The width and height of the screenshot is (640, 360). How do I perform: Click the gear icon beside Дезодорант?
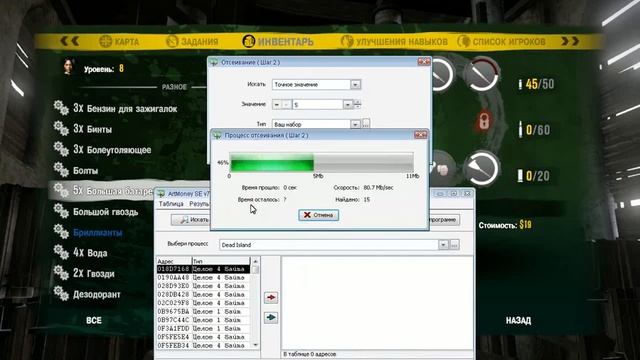(61, 293)
